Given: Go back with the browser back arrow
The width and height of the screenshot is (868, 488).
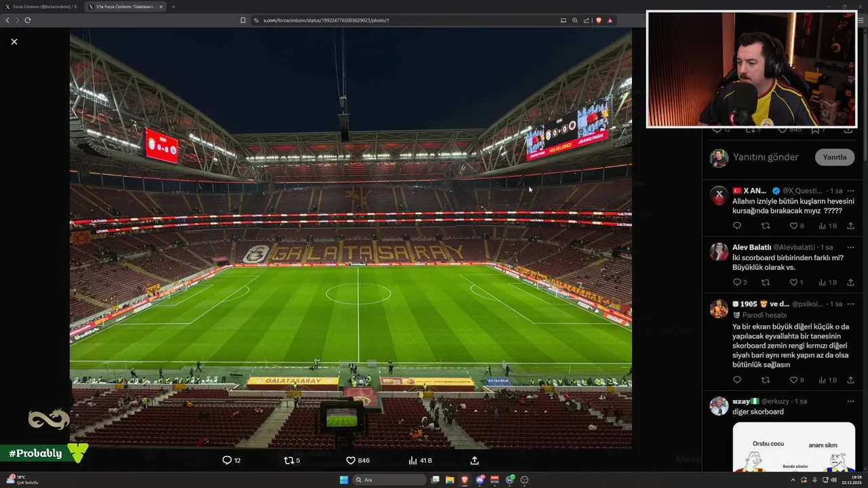Looking at the screenshot, I should [7, 20].
